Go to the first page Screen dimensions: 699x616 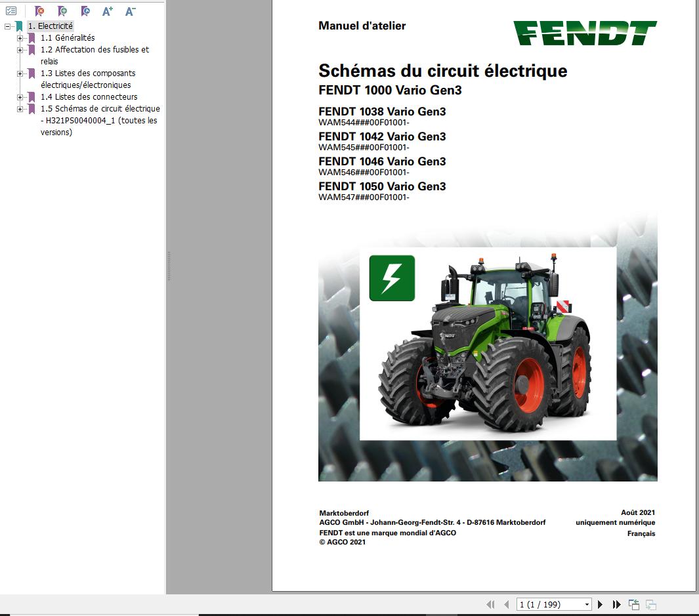tap(490, 604)
